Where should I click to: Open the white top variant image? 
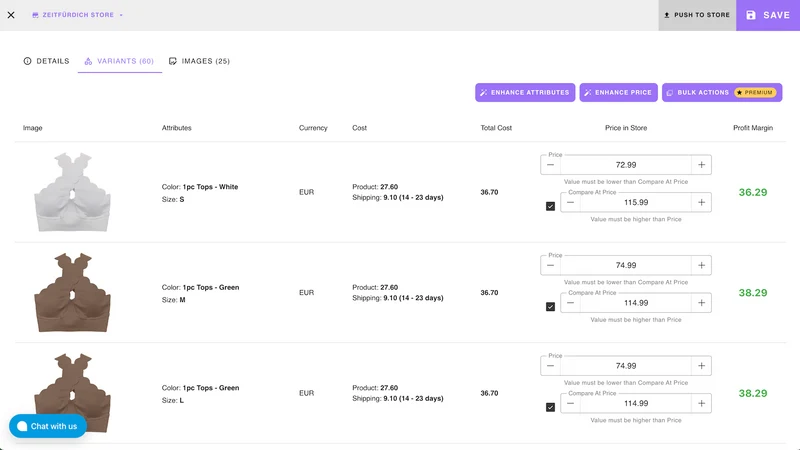(x=72, y=192)
